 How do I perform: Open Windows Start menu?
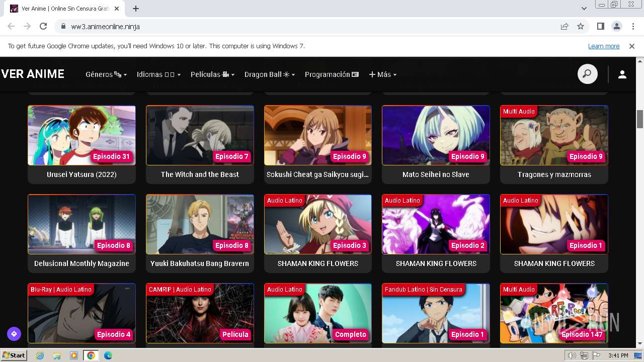click(14, 355)
